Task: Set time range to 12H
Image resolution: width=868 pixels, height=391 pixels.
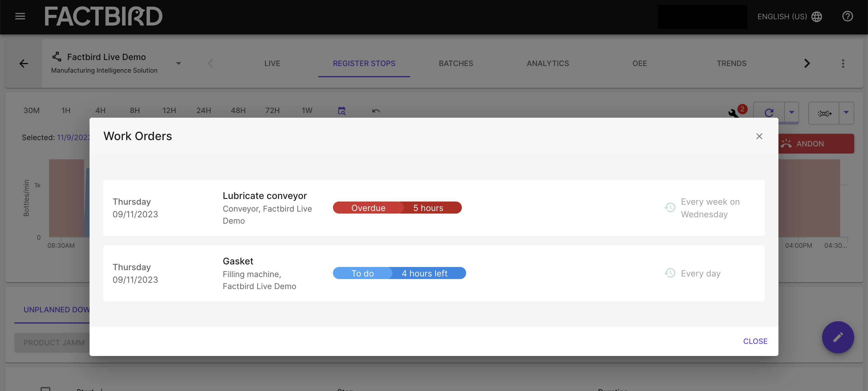Action: [x=169, y=111]
